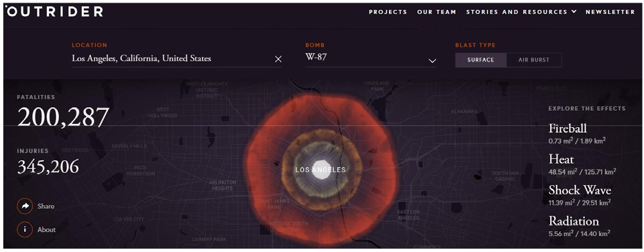
Task: Click the SOUTH SAN GABRIEL map label
Action: pyautogui.click(x=505, y=176)
